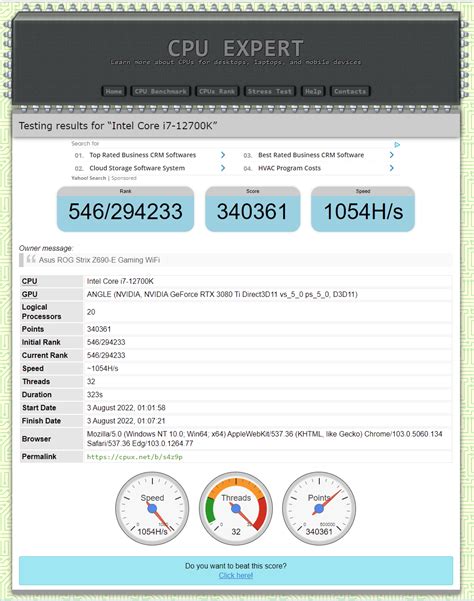
Task: Click the Testing results heading text
Action: pos(118,126)
